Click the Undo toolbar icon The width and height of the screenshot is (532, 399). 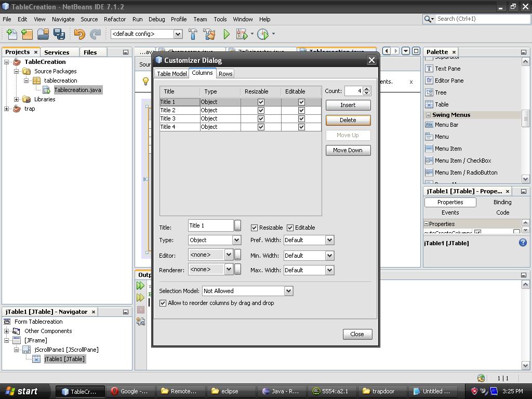click(81, 33)
